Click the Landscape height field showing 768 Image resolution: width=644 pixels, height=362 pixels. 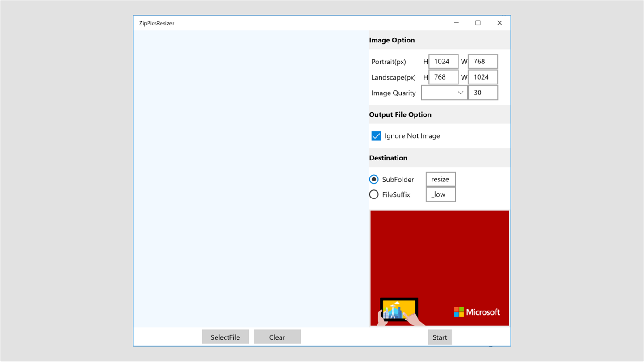pyautogui.click(x=444, y=77)
